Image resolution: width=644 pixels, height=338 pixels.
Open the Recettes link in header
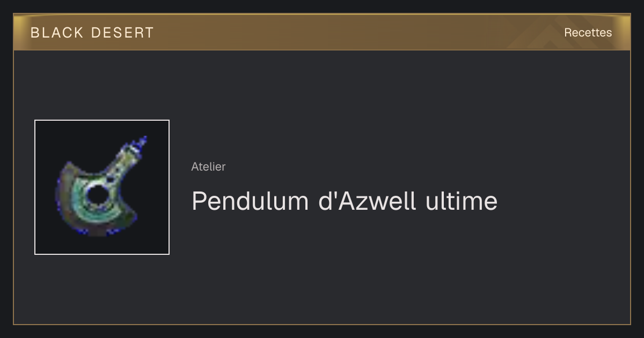pos(588,33)
